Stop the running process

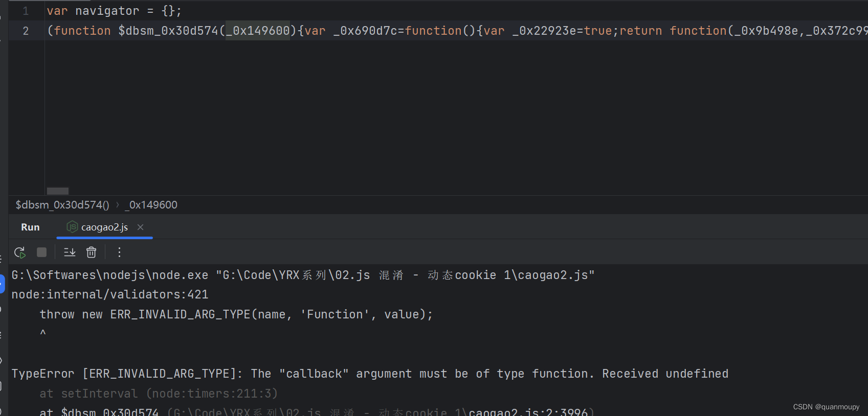coord(42,252)
